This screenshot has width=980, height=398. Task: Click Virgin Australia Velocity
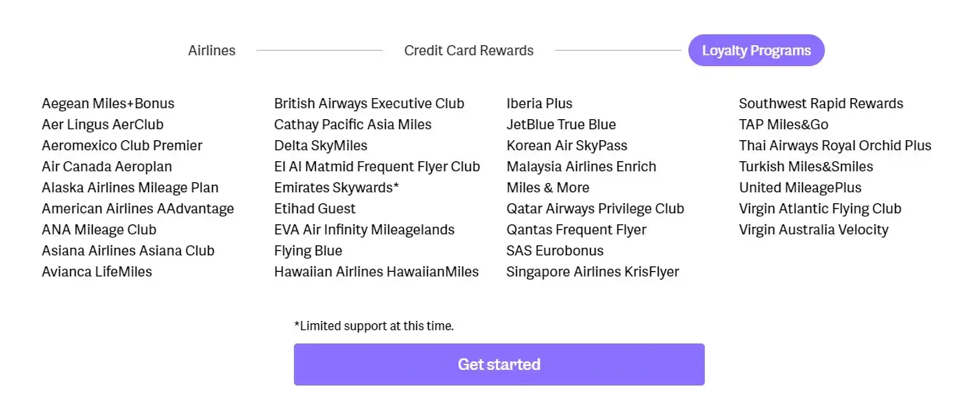(x=813, y=230)
